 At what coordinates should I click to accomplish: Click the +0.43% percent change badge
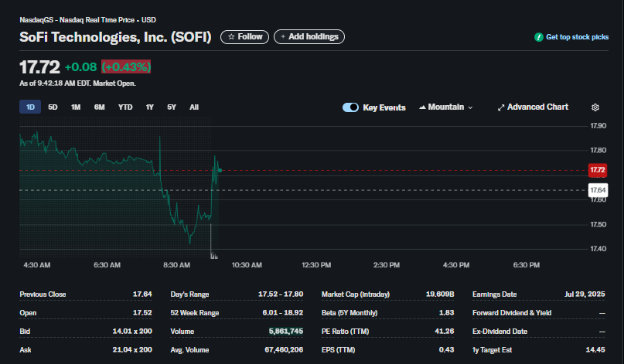pos(126,66)
